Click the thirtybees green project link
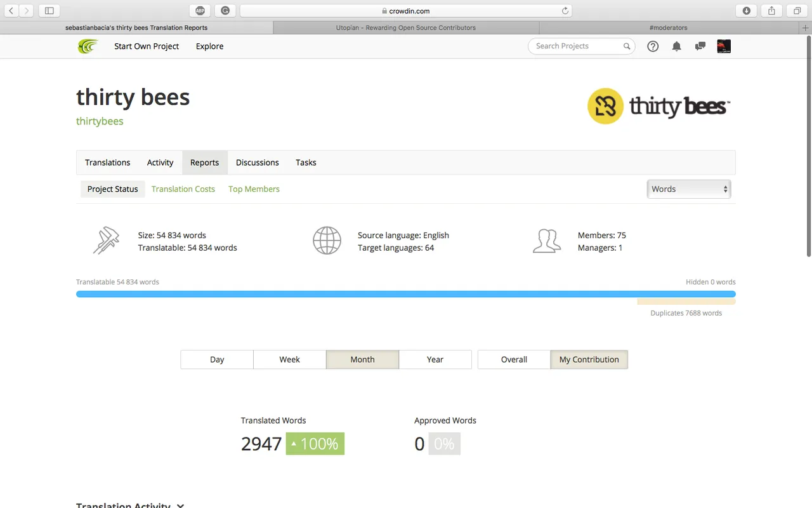Screen dimensions: 812x508 [100, 121]
